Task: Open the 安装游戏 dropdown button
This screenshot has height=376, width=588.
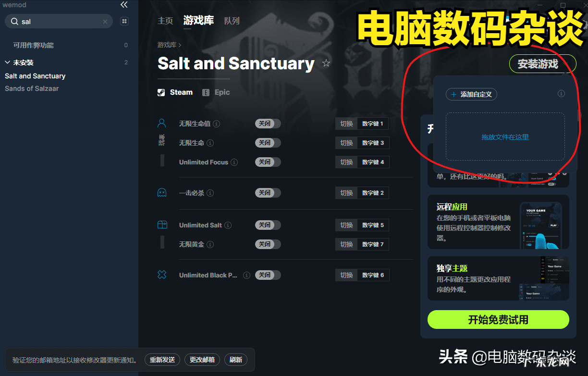Action: click(542, 63)
